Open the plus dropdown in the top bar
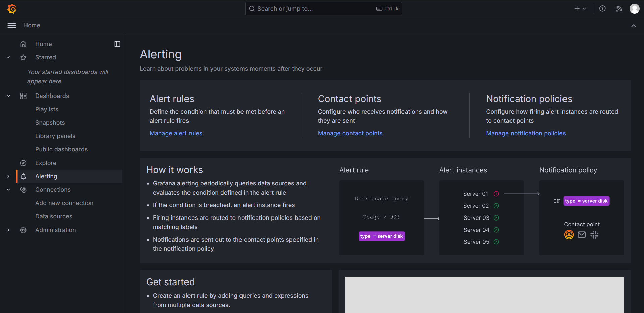This screenshot has height=313, width=644. point(580,9)
